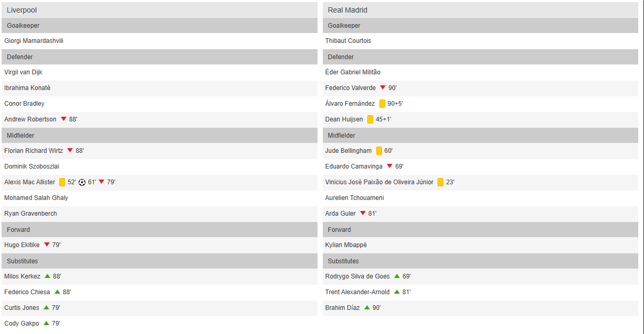
Task: Click Mohamed Salah Ghaly's name
Action: [36, 198]
